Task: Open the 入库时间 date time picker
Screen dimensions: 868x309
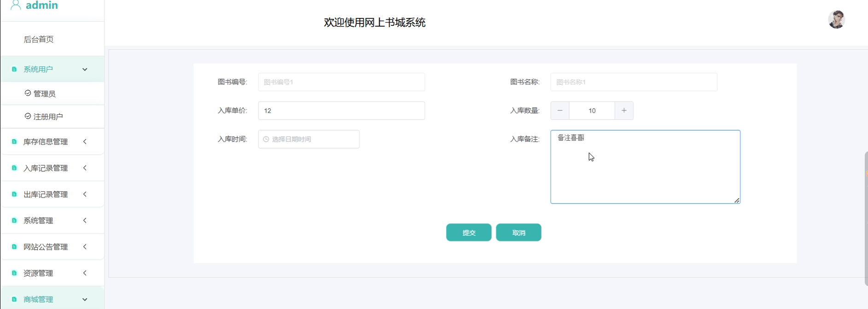Action: [309, 139]
